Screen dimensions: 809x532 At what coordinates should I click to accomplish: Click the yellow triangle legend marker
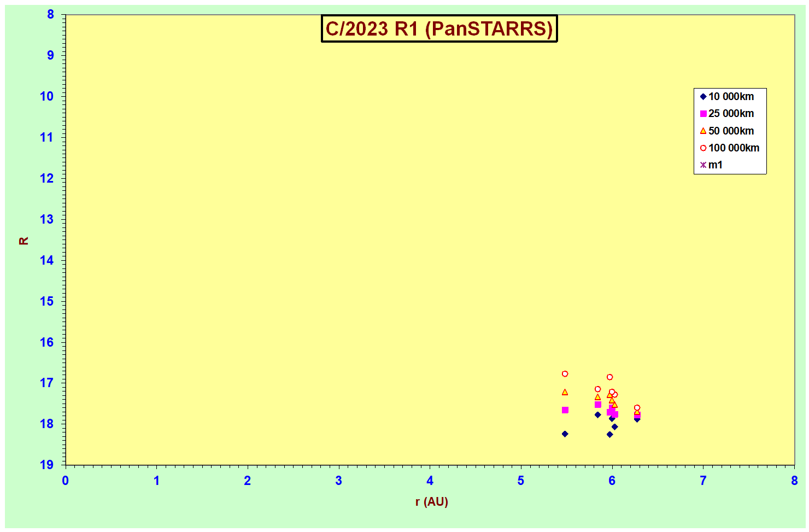coord(704,131)
